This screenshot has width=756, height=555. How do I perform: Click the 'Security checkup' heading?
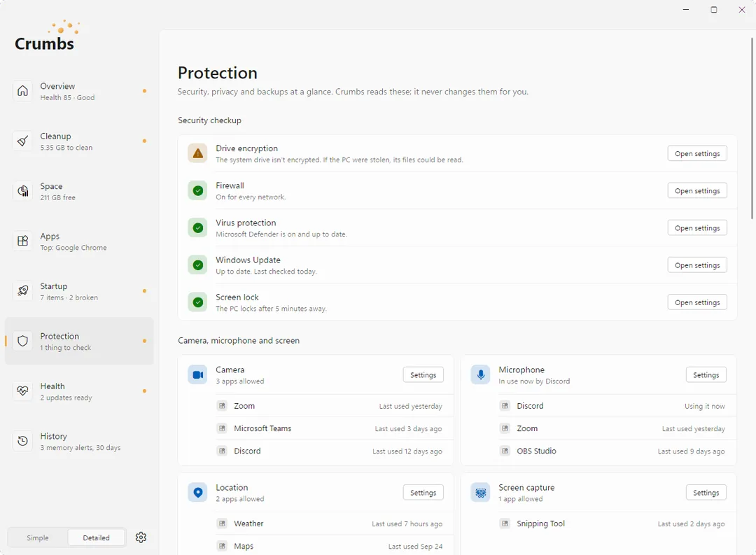pyautogui.click(x=210, y=120)
